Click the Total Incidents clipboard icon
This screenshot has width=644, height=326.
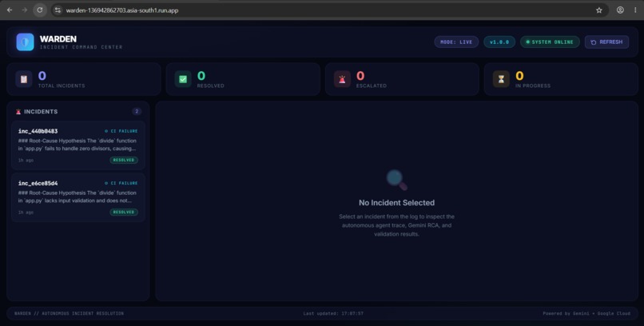click(24, 79)
